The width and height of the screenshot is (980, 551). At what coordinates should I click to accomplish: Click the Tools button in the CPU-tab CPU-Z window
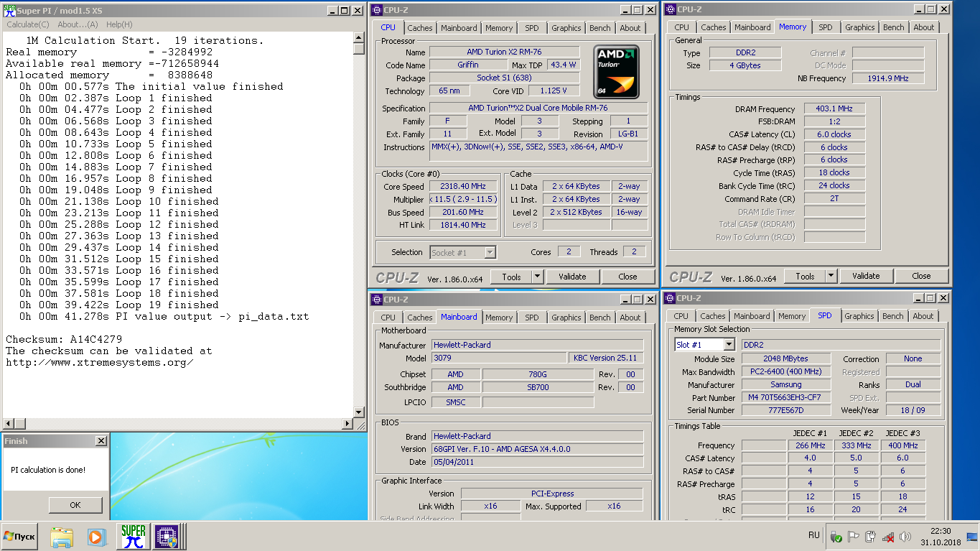click(x=511, y=277)
